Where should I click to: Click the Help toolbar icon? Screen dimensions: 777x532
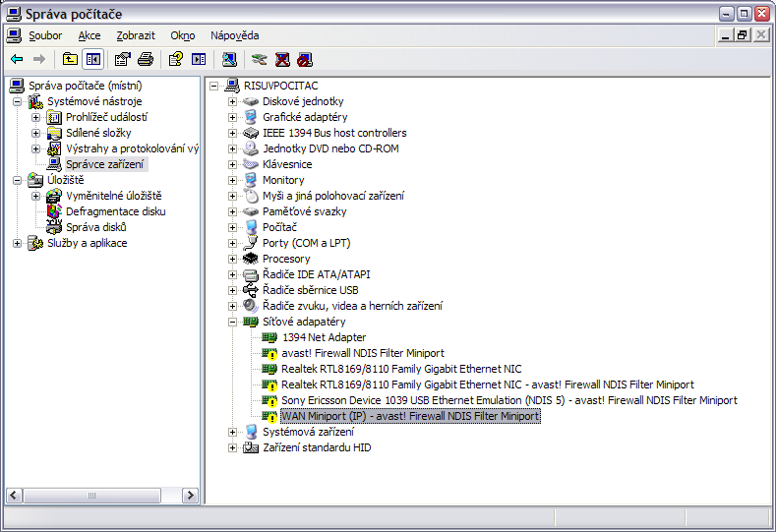pyautogui.click(x=176, y=59)
